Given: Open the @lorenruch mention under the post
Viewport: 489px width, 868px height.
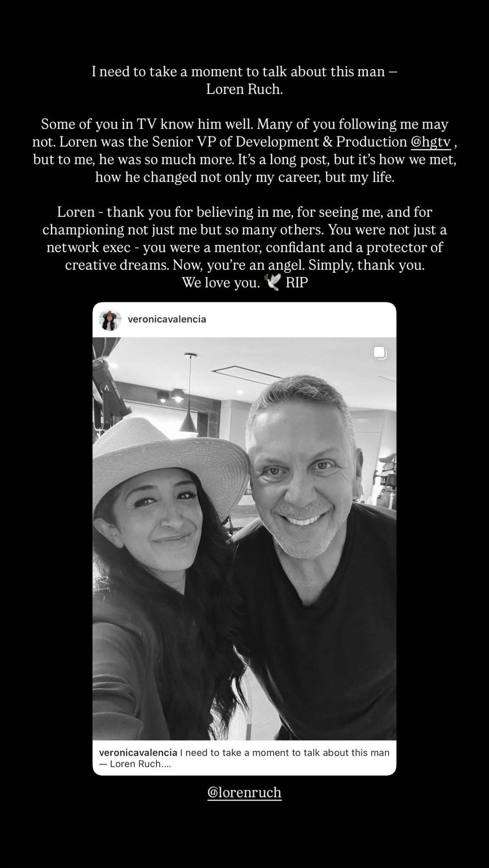Looking at the screenshot, I should point(244,792).
